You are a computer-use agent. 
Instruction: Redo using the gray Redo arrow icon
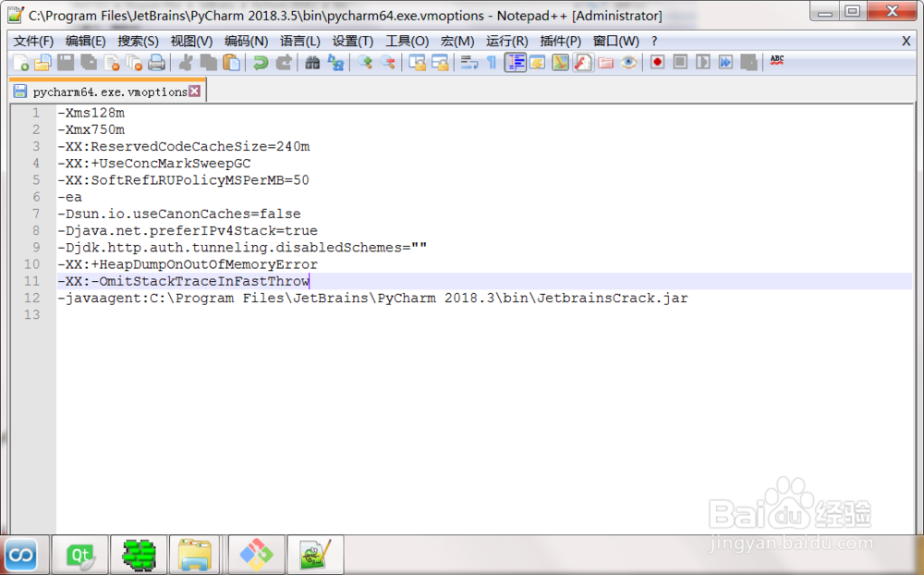click(284, 62)
